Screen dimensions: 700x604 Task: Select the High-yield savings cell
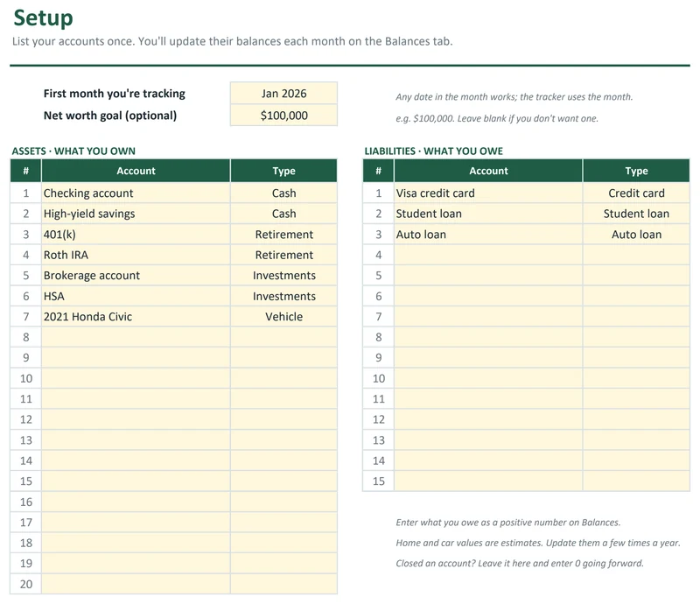pos(136,214)
